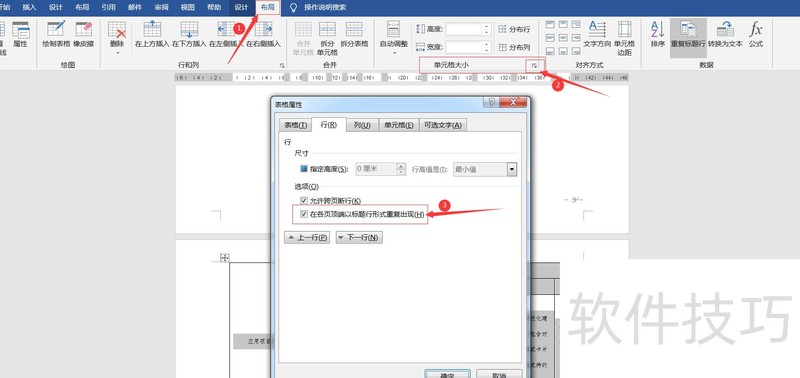Image resolution: width=800 pixels, height=378 pixels.
Task: Click 转换为文本 convert to text
Action: (x=725, y=35)
